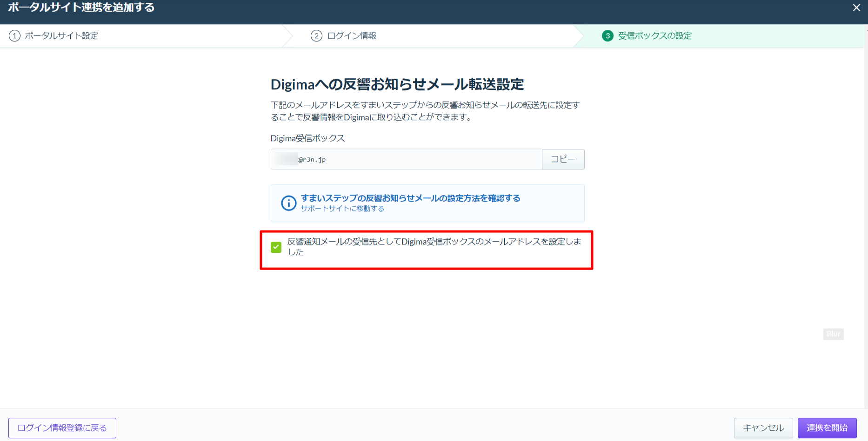
Task: Uncheck the Digima受信ボックス confirmation checkbox
Action: (x=276, y=247)
